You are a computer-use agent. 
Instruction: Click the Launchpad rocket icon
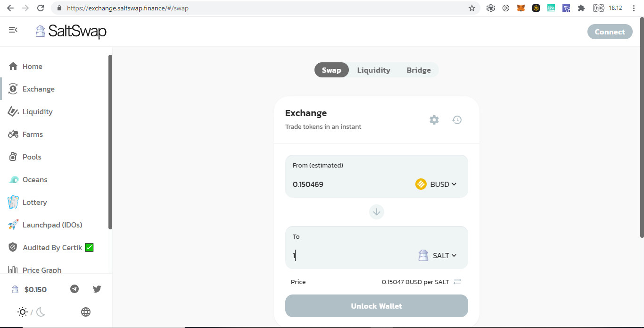13,225
